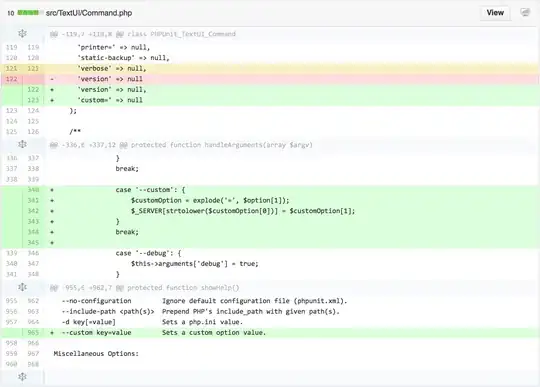The image size is (540, 387).
Task: Click the --include-path <path(s)> help line
Action: (x=270, y=312)
